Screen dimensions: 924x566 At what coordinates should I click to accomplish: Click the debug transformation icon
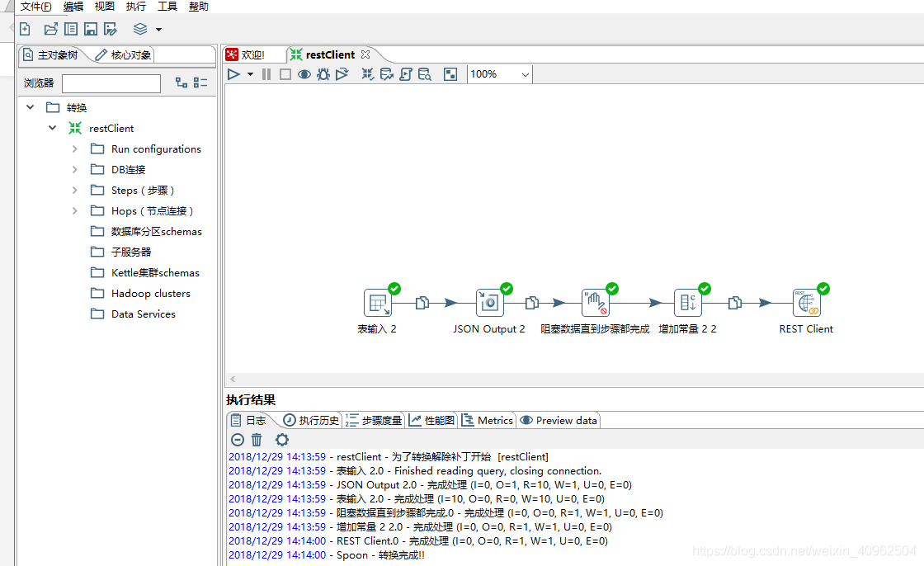point(323,73)
